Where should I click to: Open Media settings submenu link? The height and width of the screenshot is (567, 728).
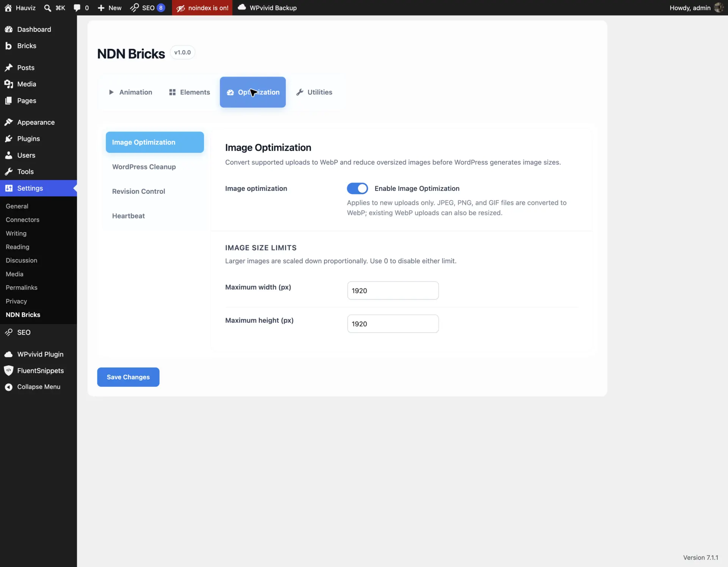tap(14, 274)
